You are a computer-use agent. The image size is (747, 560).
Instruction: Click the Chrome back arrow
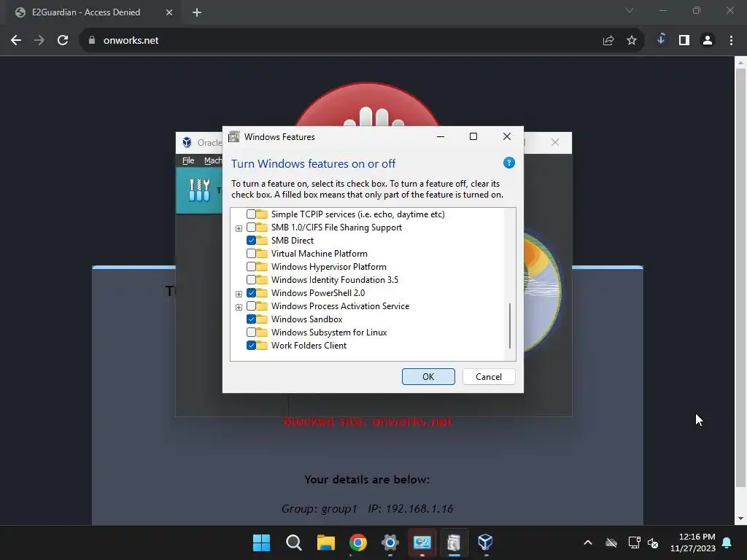pos(16,41)
